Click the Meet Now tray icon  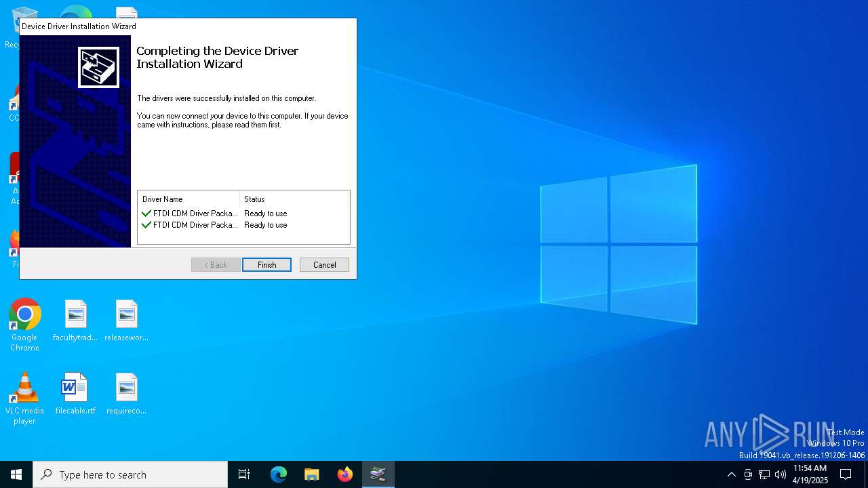click(x=748, y=474)
